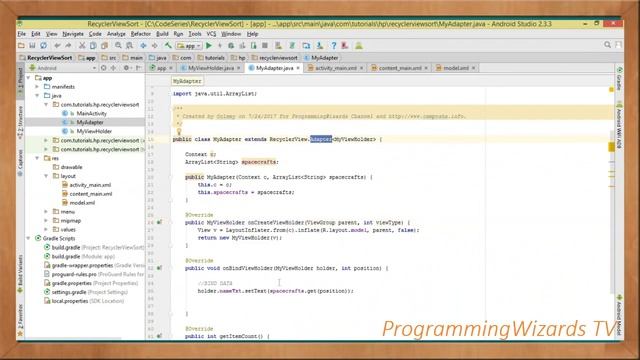Viewport: 640px width, 360px height.
Task: Open Replace with its toolbar icon
Action: coord(129,46)
